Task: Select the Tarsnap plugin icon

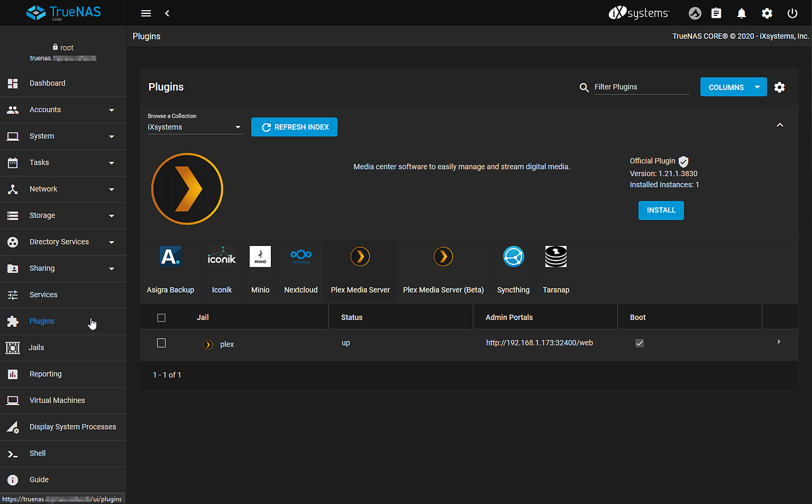Action: point(556,257)
